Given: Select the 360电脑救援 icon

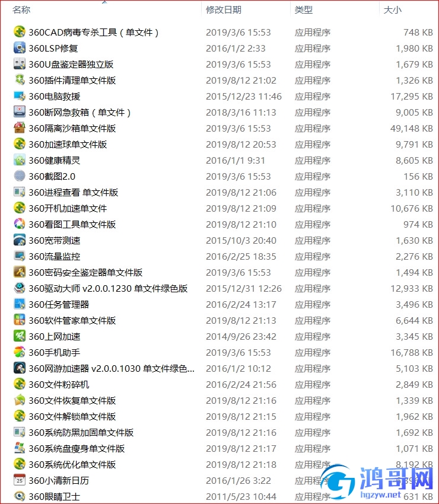Looking at the screenshot, I should (x=20, y=96).
